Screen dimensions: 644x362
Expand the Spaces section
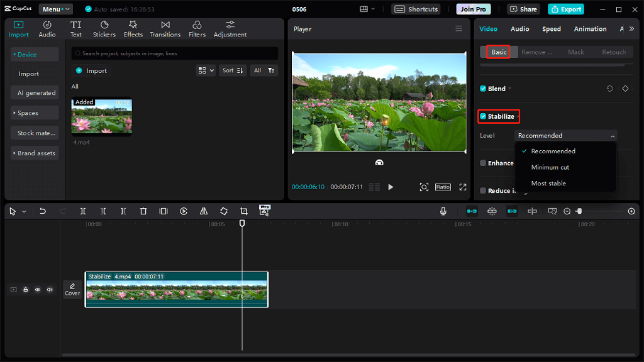pos(35,113)
